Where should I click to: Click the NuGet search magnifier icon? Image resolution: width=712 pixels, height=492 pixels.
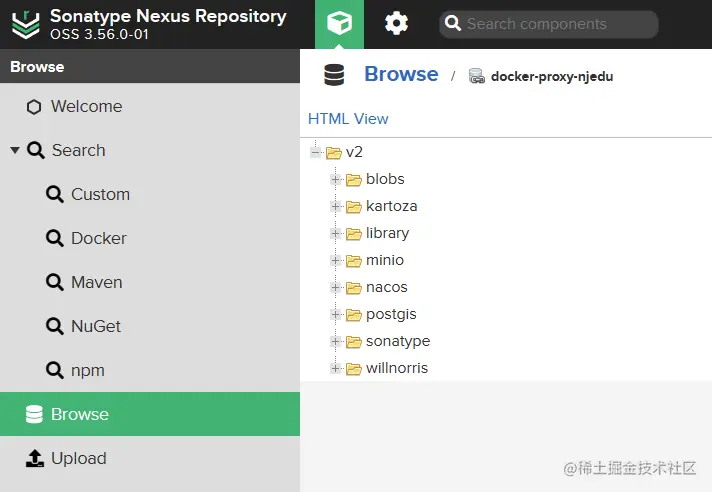pyautogui.click(x=54, y=326)
